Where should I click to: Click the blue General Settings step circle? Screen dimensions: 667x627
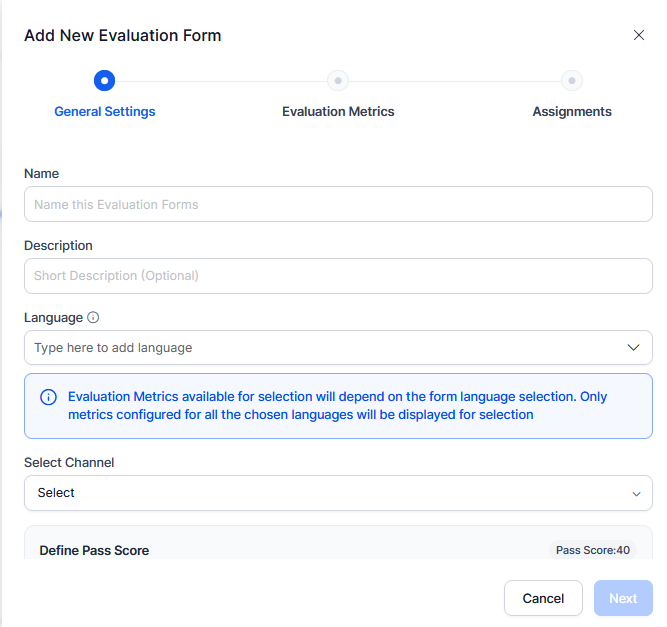(104, 80)
